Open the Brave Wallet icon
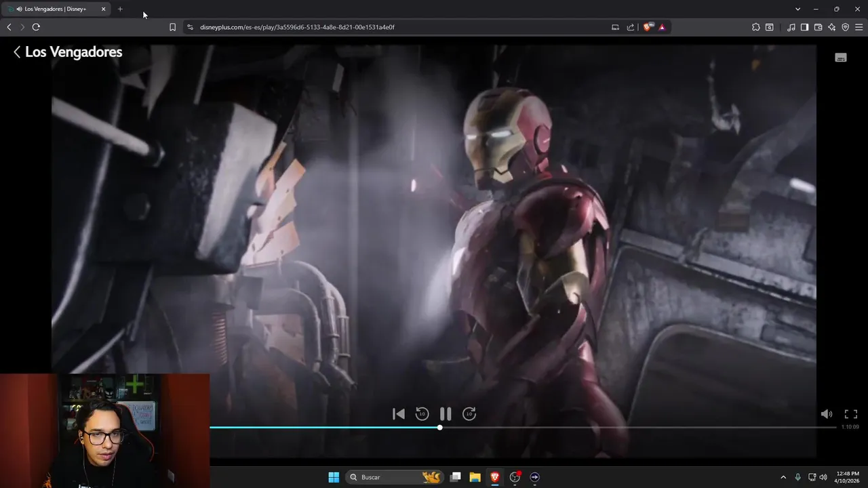868x488 pixels. (818, 27)
